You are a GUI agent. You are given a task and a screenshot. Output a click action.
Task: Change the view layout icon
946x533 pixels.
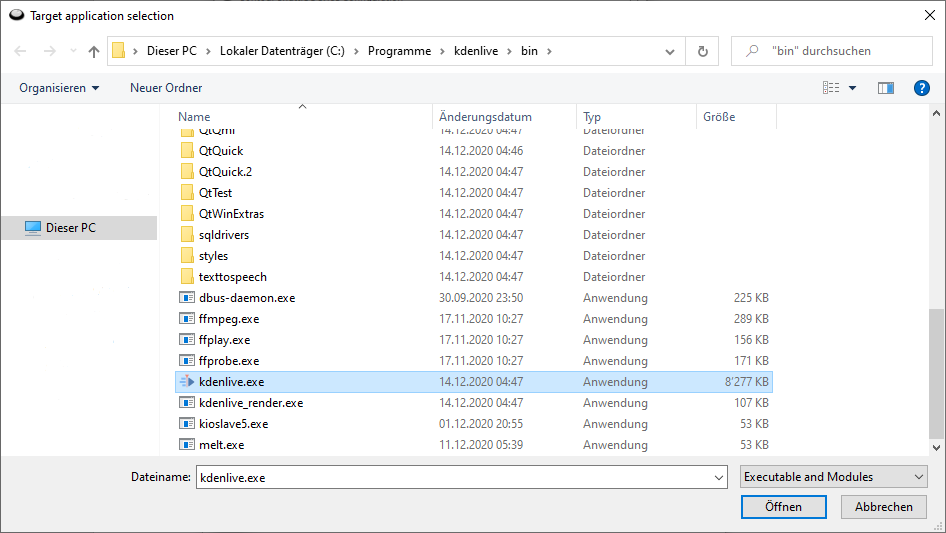(831, 88)
